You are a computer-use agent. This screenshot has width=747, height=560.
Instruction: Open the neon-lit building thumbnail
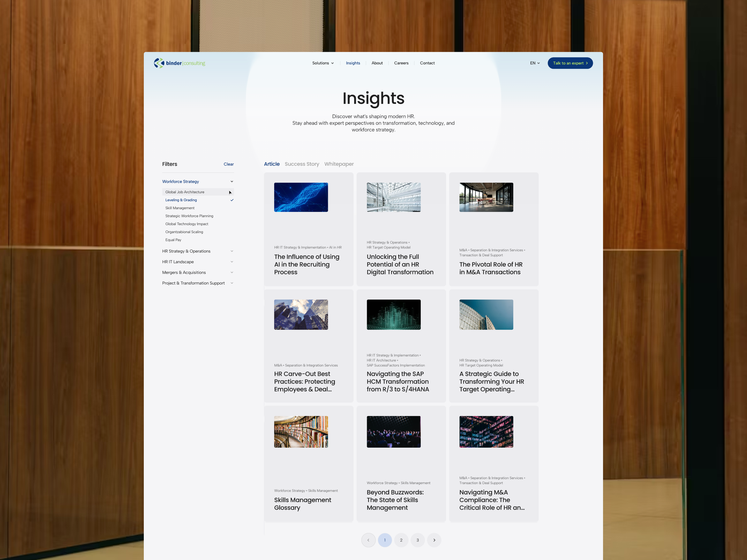pyautogui.click(x=486, y=432)
